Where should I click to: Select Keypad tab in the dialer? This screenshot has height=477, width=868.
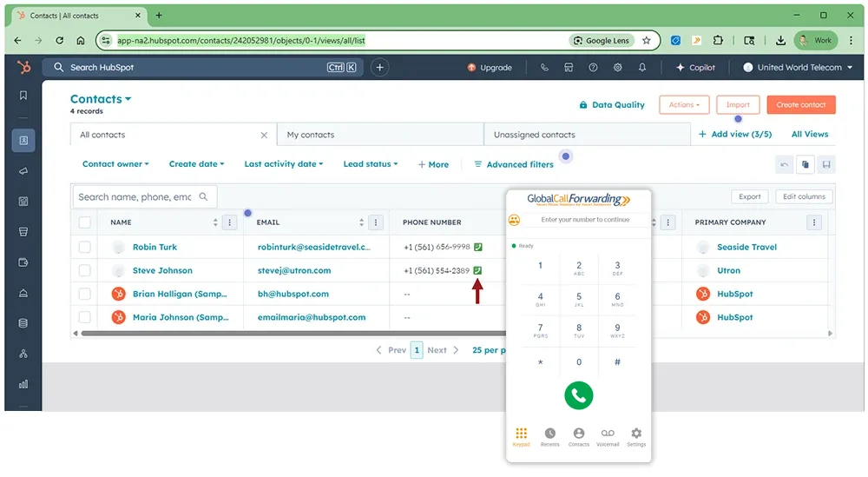click(521, 436)
